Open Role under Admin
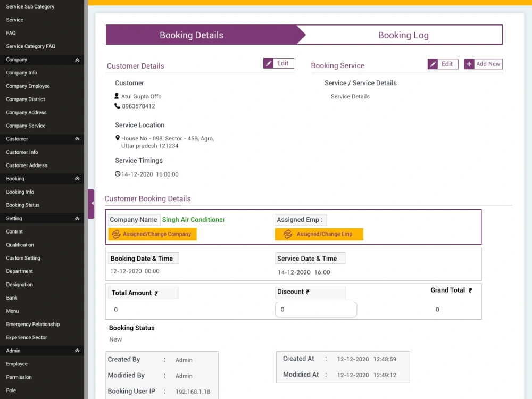Screen dimensions: 532x399 (11, 390)
